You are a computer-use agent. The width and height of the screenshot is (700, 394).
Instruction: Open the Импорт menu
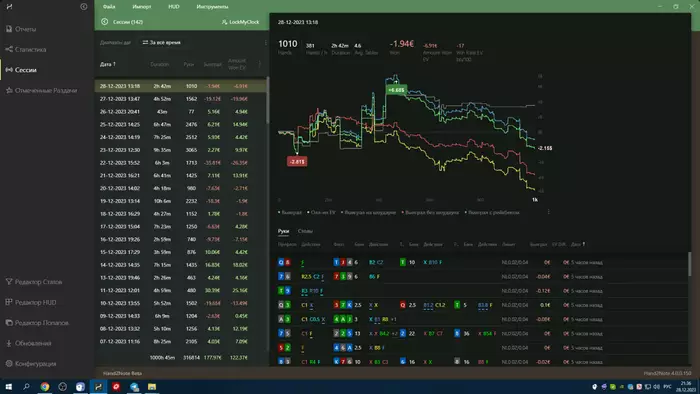click(x=142, y=7)
